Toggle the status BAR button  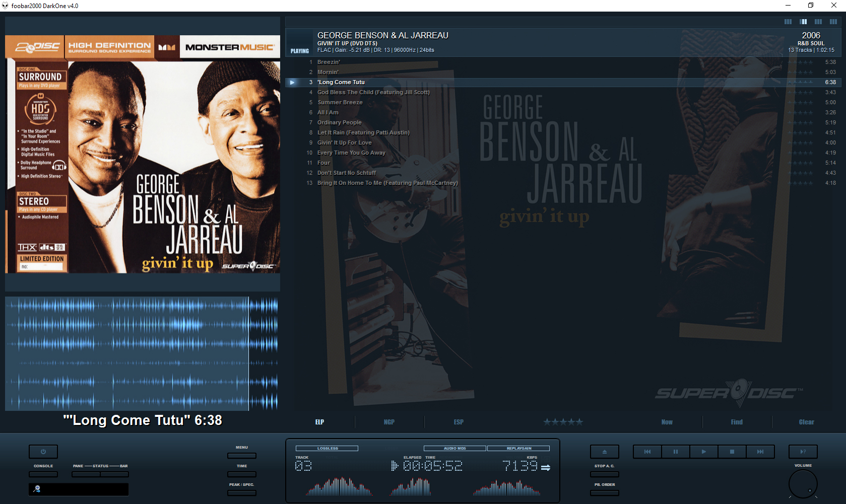pyautogui.click(x=114, y=474)
